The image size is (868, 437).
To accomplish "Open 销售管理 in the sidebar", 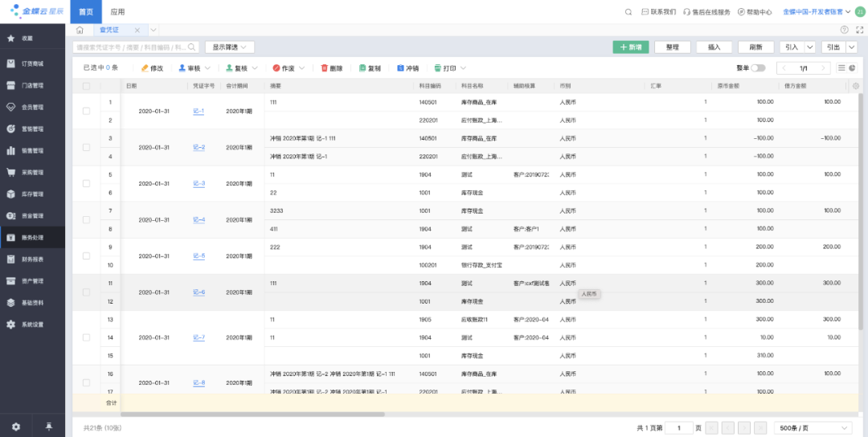I will [x=32, y=150].
